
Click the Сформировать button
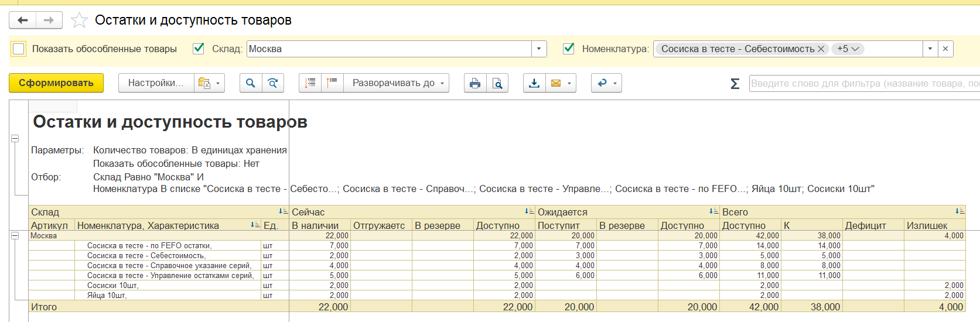56,83
